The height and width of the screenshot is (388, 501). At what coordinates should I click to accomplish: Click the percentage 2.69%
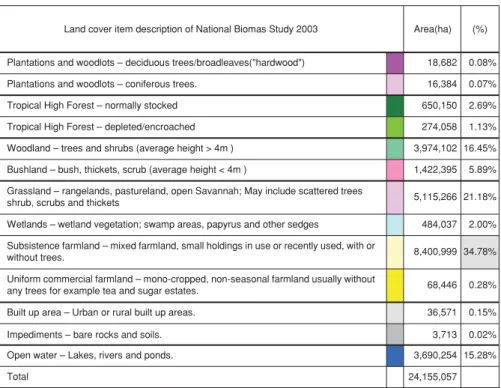coord(482,106)
